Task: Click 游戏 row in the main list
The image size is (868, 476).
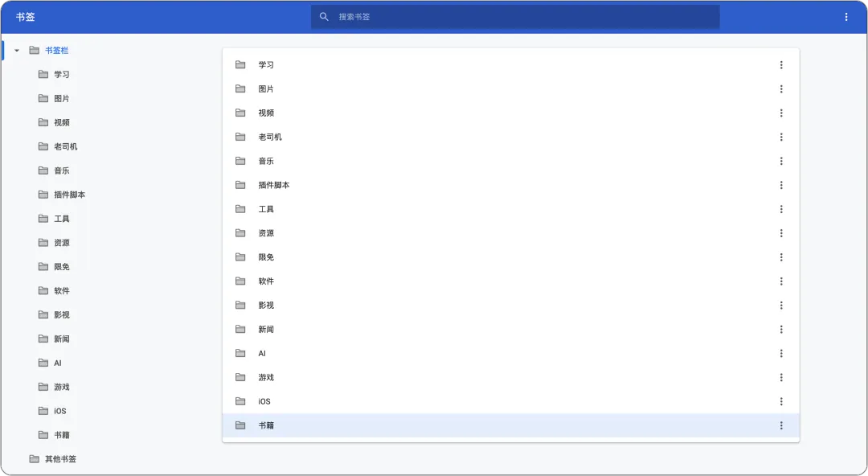Action: click(x=510, y=377)
